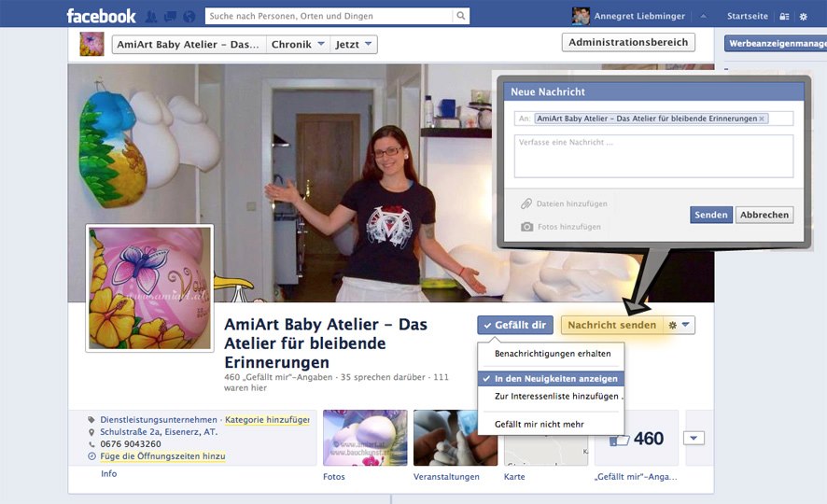Image resolution: width=827 pixels, height=504 pixels.
Task: Click Annegret Liebminger name link
Action: pos(639,17)
